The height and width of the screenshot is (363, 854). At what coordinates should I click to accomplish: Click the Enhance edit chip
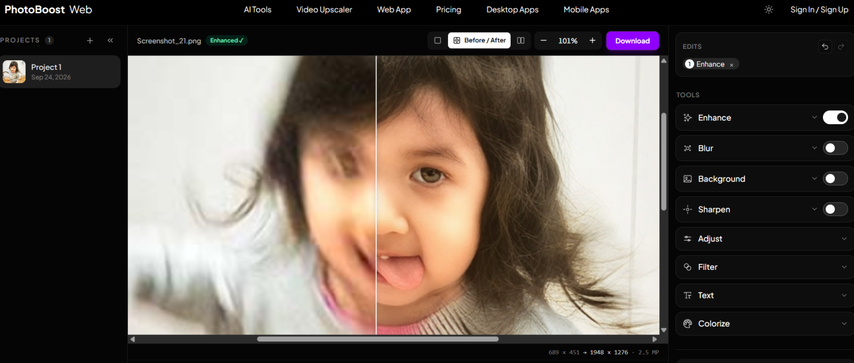(710, 64)
